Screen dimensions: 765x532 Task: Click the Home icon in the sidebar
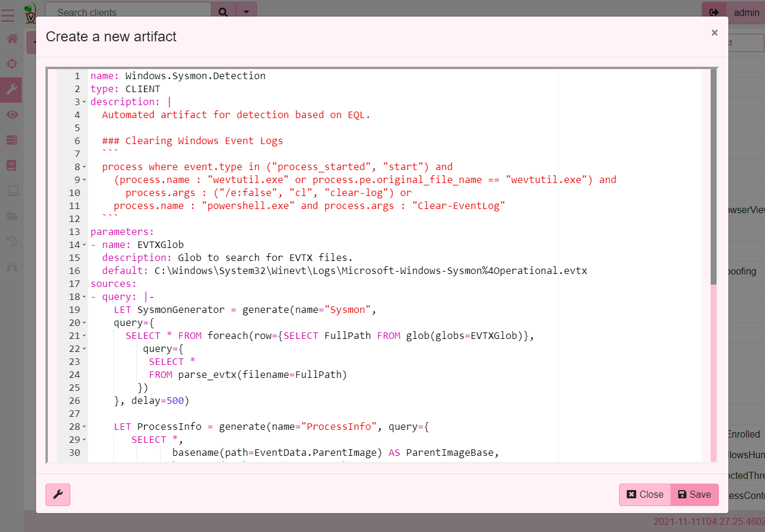[x=11, y=38]
